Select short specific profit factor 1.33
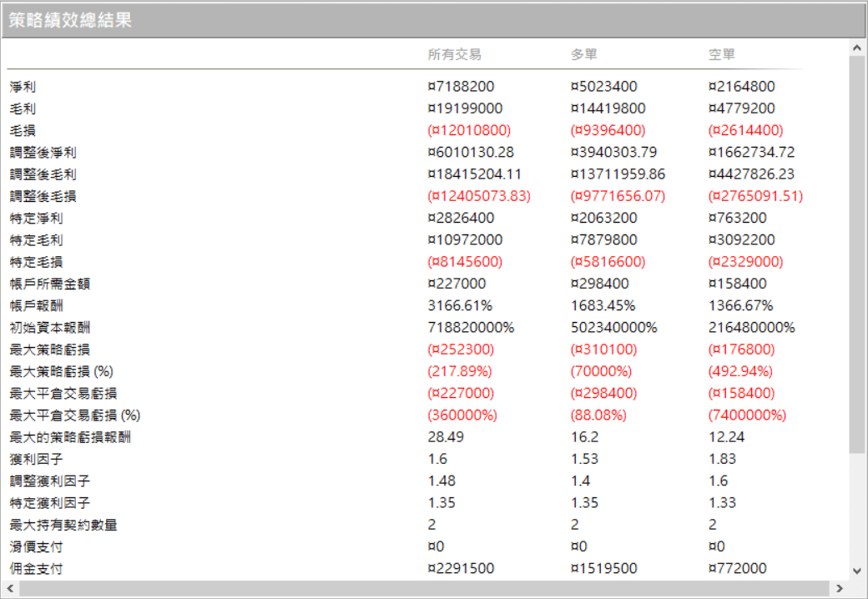The image size is (868, 599). click(722, 503)
